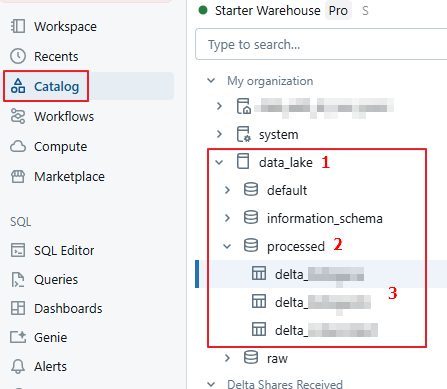
Task: Open the Workspace icon in sidebar
Action: [x=18, y=26]
